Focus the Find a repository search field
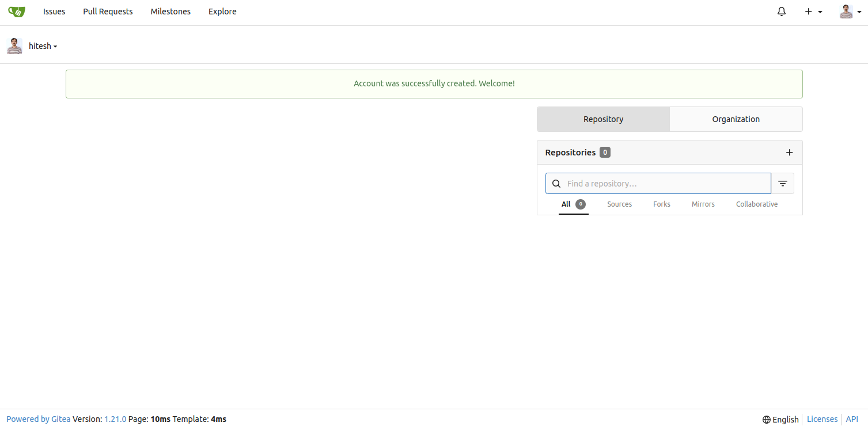This screenshot has width=868, height=430. coord(658,184)
